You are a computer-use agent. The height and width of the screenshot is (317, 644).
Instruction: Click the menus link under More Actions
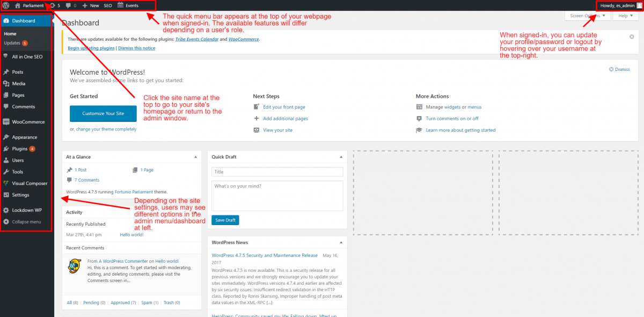pos(474,107)
